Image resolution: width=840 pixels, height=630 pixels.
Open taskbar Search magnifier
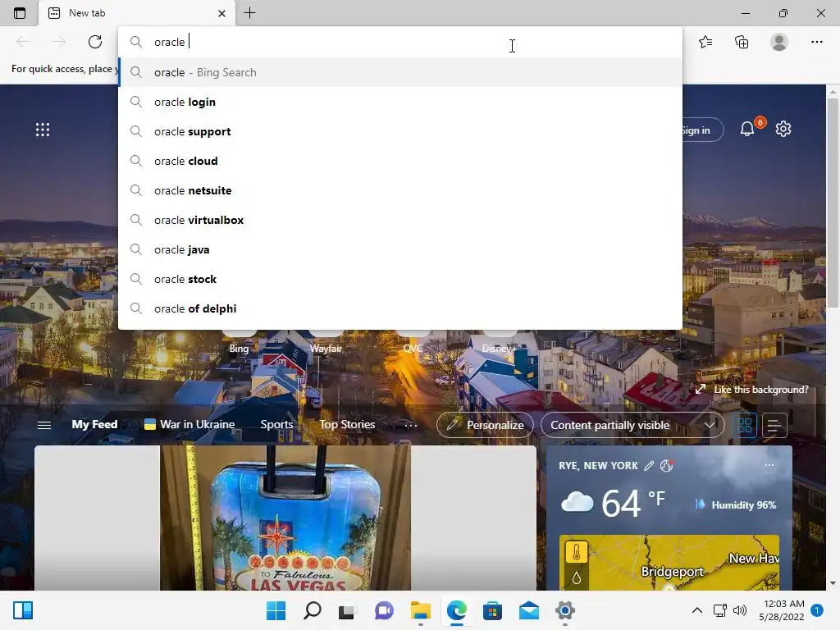click(x=313, y=610)
